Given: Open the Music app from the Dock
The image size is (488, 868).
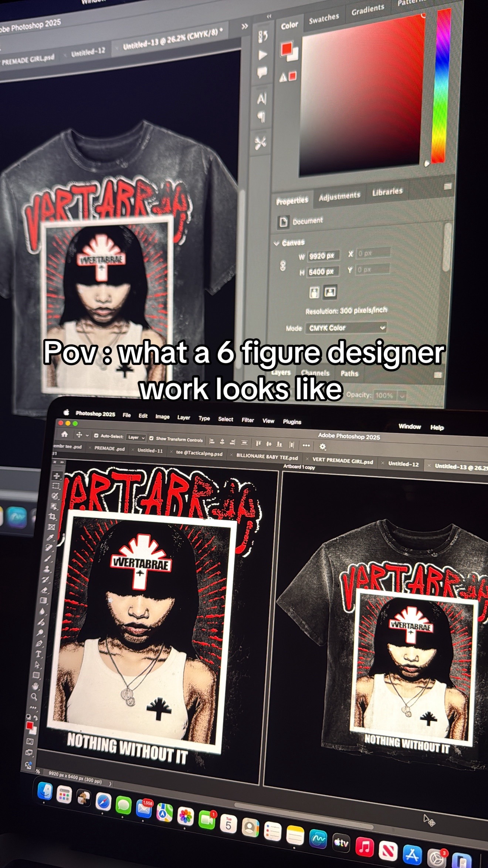Looking at the screenshot, I should (x=364, y=848).
